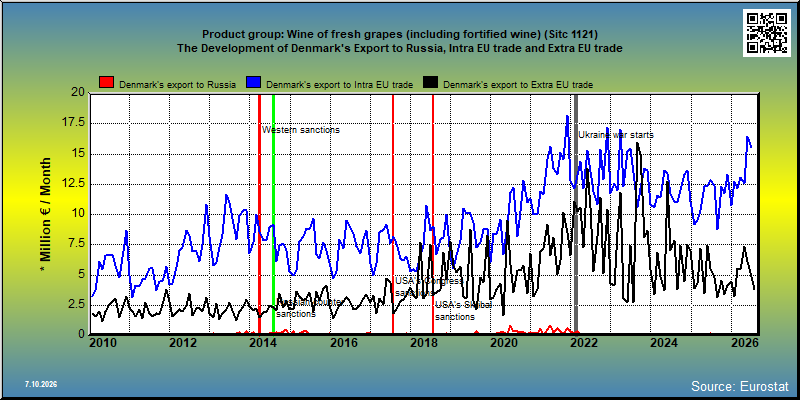The image size is (800, 400).
Task: Click the 2010 x-axis label
Action: click(103, 343)
